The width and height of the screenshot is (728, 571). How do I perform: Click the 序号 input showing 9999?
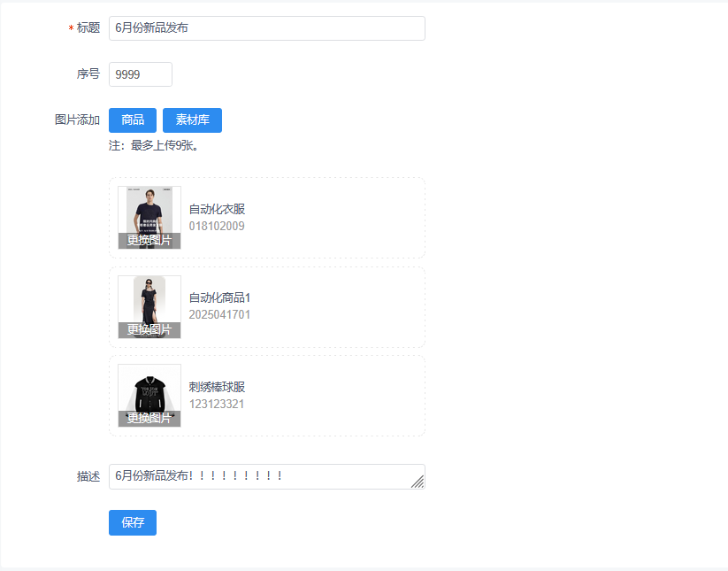point(141,74)
